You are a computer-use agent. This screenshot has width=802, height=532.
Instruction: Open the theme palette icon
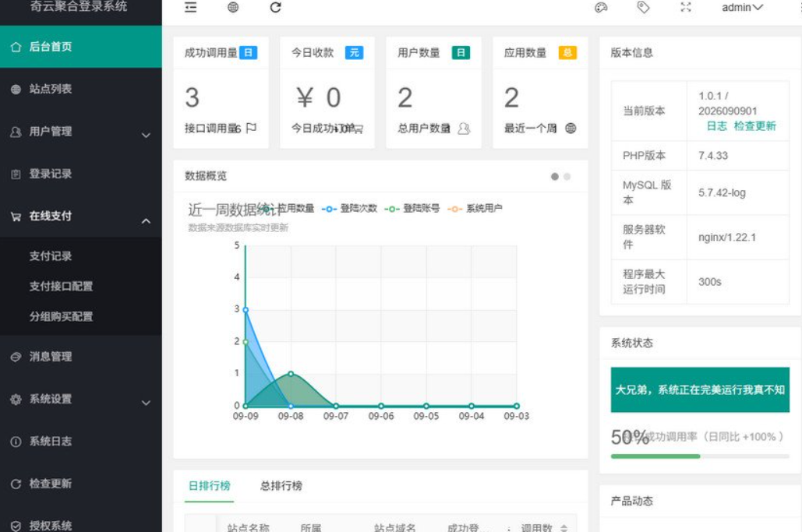point(601,7)
